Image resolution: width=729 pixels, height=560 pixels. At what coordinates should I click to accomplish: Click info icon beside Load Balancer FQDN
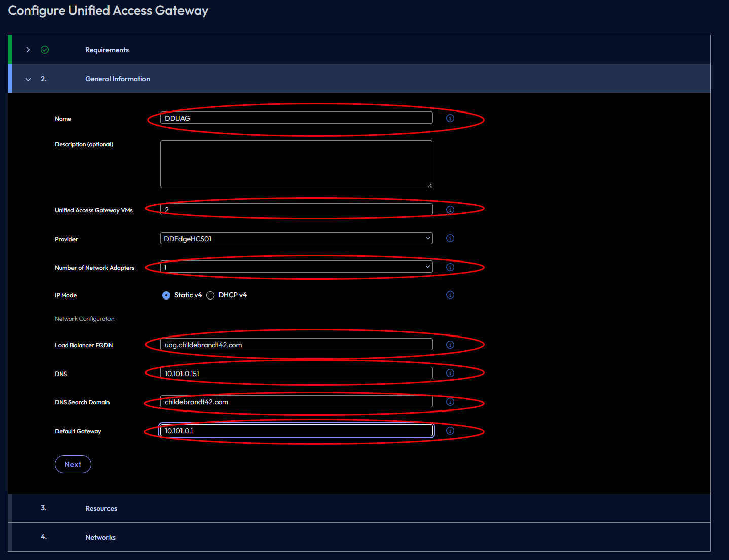tap(450, 345)
